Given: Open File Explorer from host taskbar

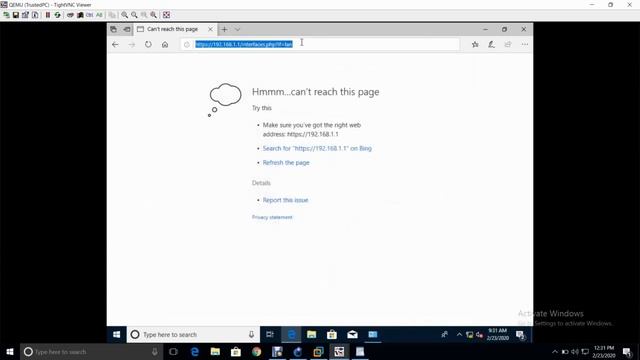Looking at the screenshot, I should coord(215,352).
